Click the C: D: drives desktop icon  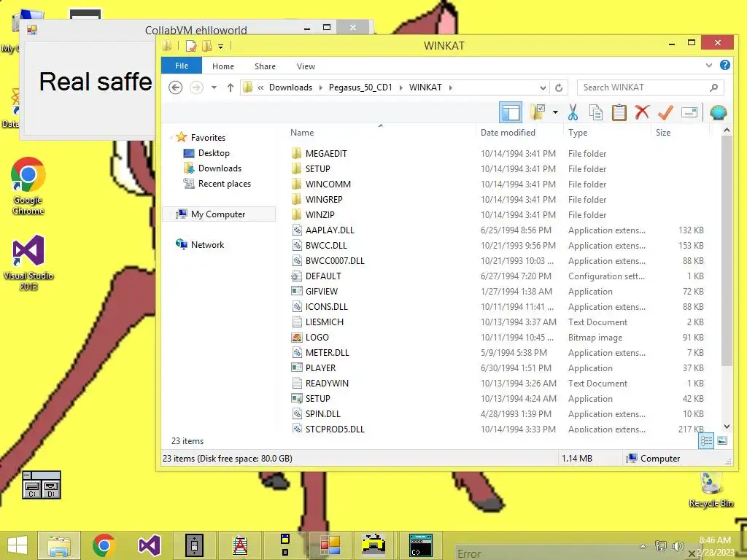pyautogui.click(x=42, y=485)
